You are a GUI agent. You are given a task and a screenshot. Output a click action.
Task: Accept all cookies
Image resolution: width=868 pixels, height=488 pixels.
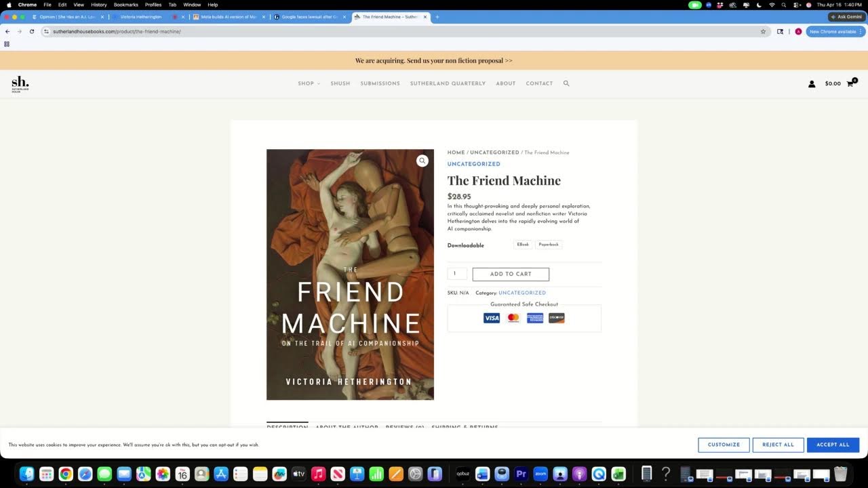tap(833, 445)
